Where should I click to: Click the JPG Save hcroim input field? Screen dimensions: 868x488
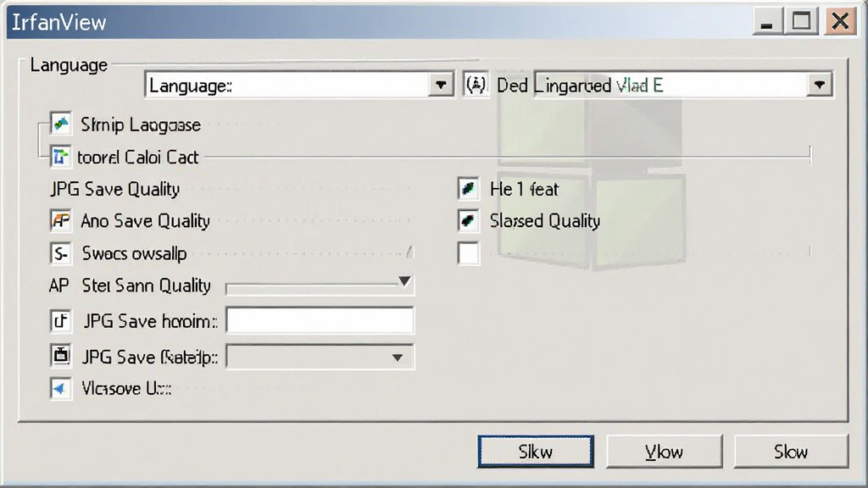point(320,321)
